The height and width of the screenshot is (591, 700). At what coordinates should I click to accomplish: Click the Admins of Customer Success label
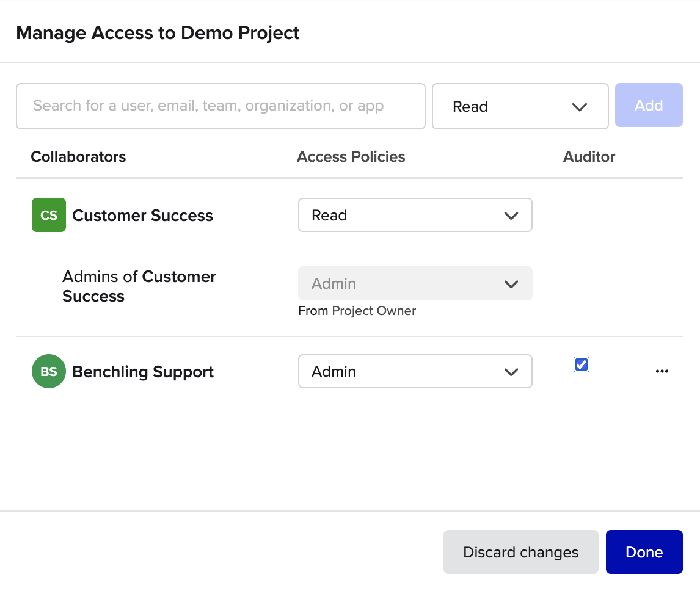coord(139,286)
